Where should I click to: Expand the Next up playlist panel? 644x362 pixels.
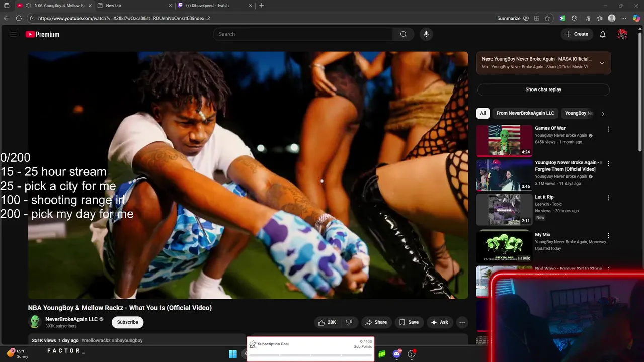click(x=602, y=63)
